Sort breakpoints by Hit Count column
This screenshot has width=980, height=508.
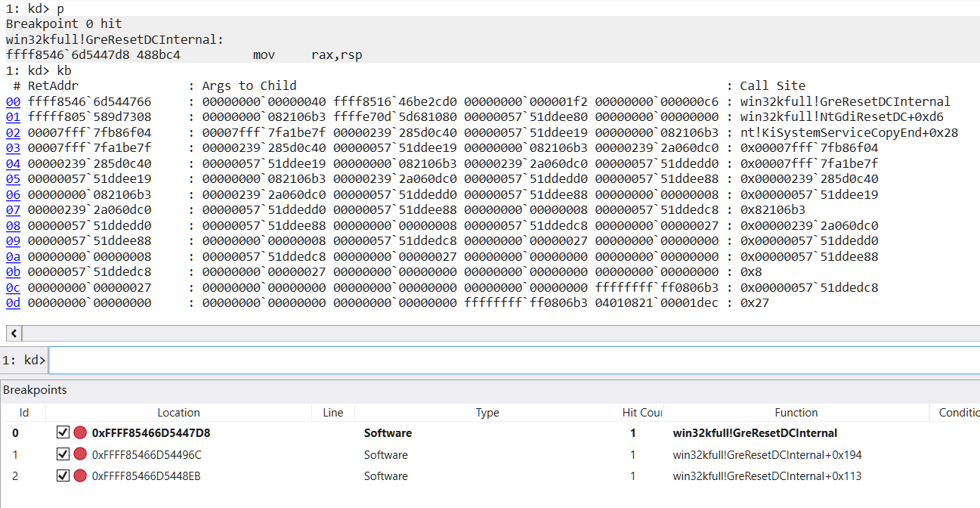642,413
